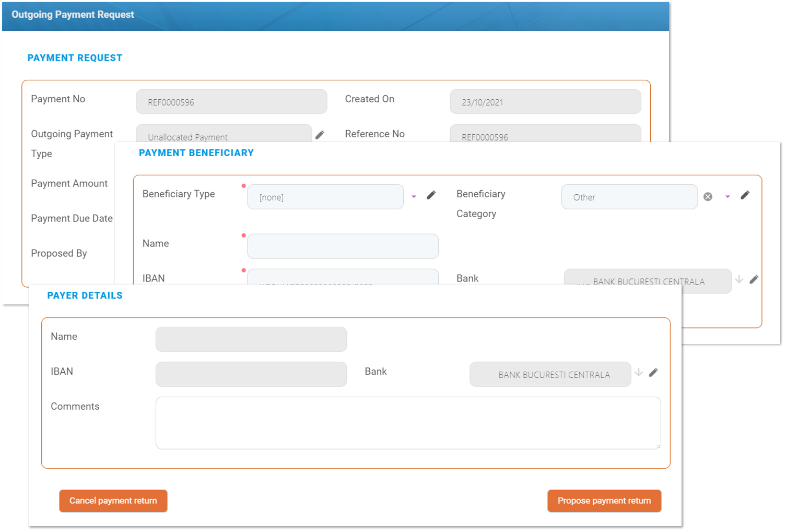This screenshot has width=786, height=532.
Task: Click the beneficiary Name input field
Action: [343, 246]
